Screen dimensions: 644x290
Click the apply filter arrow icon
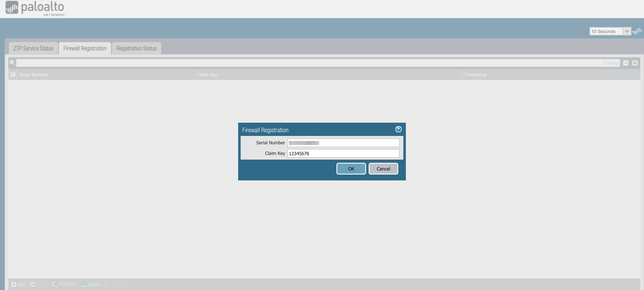click(626, 63)
